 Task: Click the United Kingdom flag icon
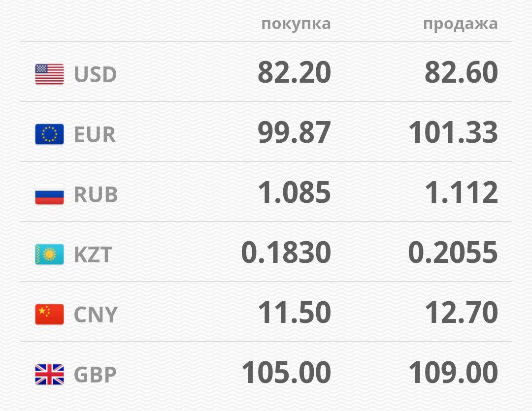(49, 375)
